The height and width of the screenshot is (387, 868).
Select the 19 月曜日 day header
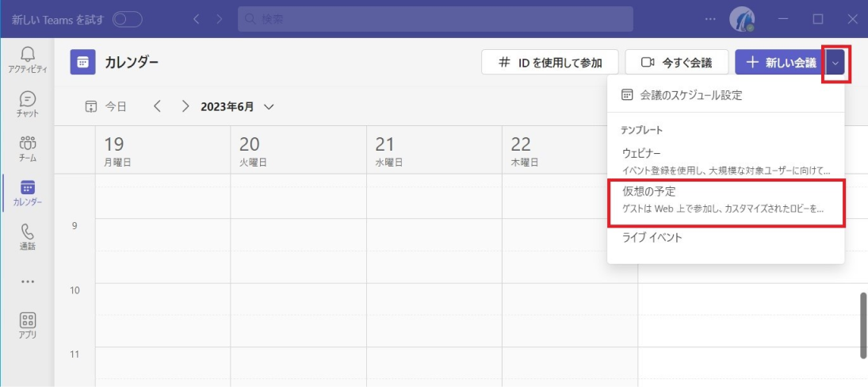163,151
